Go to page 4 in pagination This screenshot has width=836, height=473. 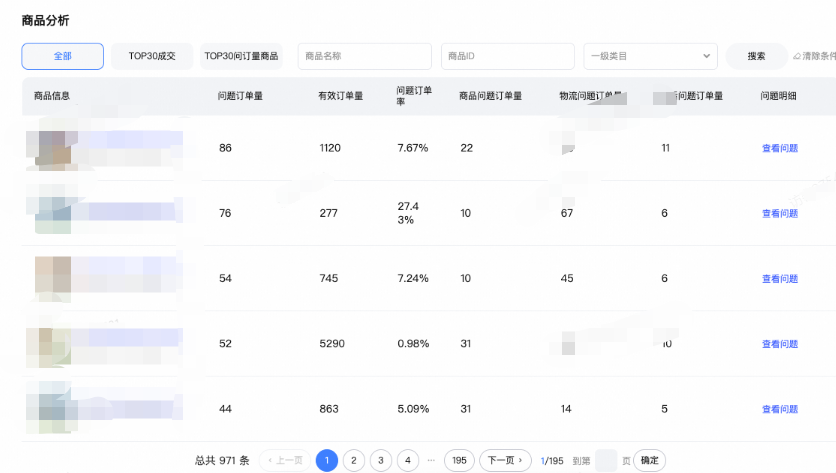pyautogui.click(x=408, y=460)
